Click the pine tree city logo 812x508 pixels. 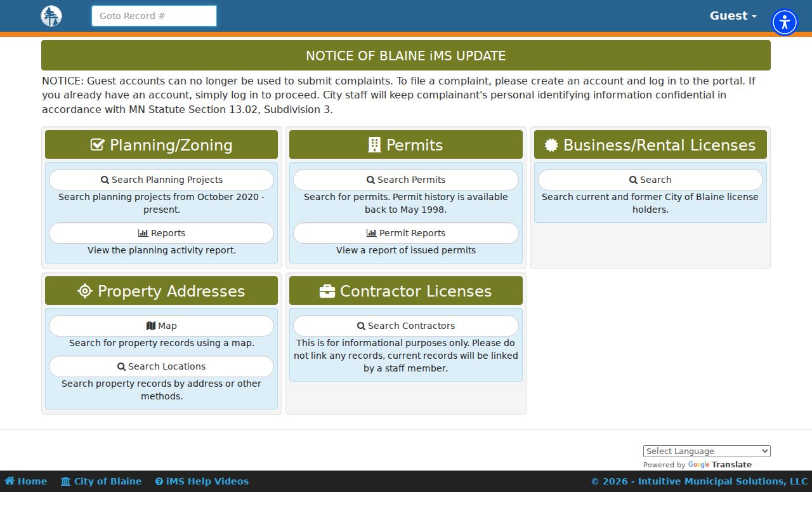click(51, 16)
